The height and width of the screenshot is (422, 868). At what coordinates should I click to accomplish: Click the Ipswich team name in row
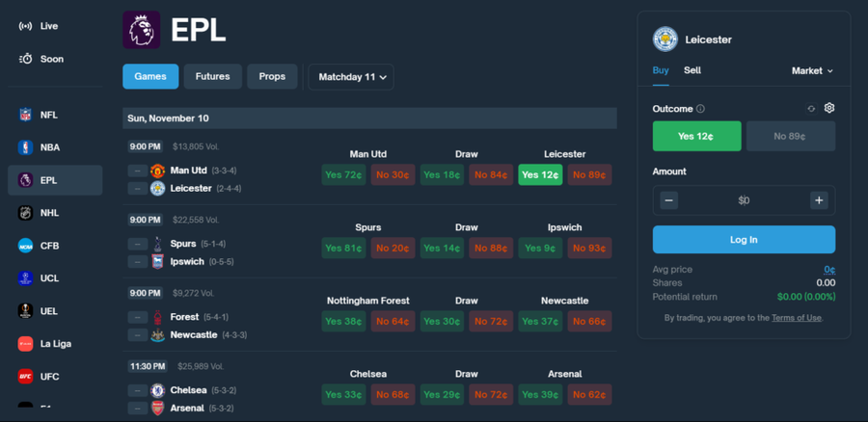click(187, 261)
